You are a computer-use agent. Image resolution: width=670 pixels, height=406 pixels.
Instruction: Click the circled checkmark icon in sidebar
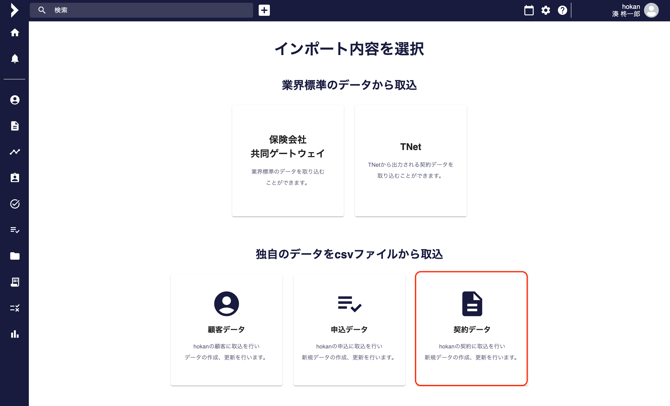coord(14,204)
